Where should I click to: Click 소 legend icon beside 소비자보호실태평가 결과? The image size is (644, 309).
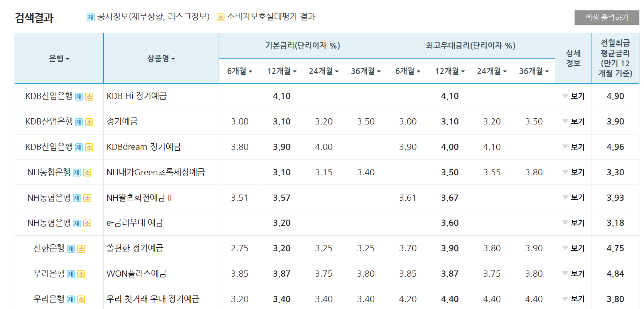(x=221, y=17)
